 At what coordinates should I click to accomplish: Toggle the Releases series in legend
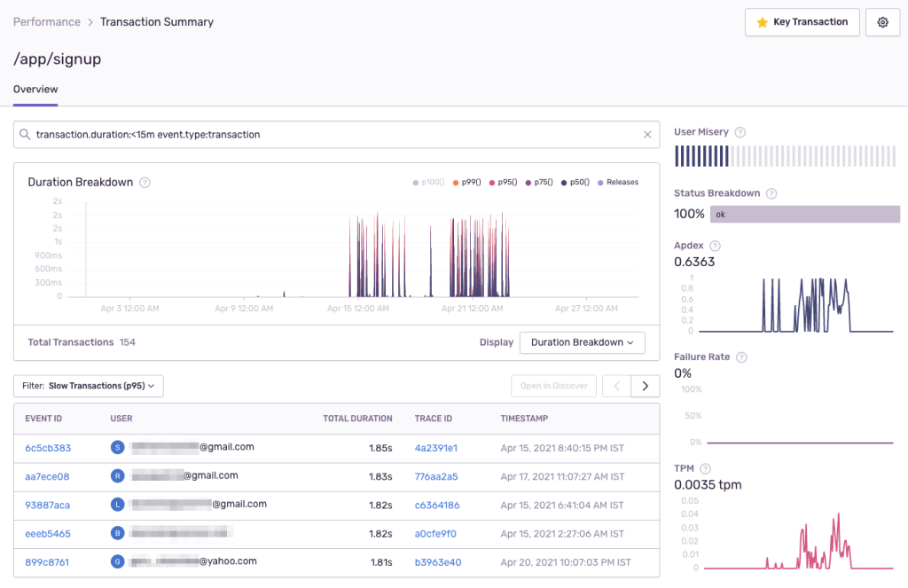point(618,183)
